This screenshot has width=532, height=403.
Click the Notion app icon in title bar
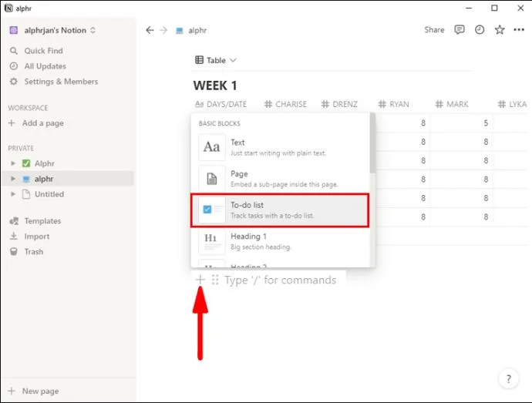[x=8, y=8]
